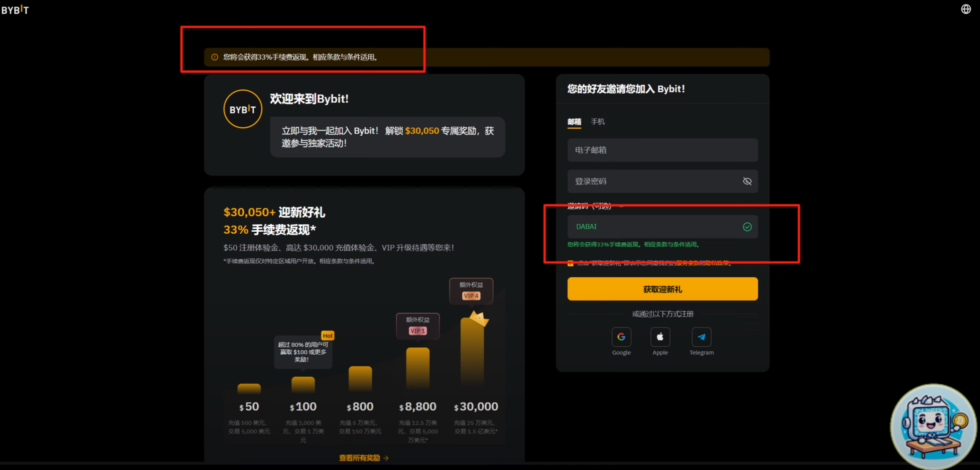The image size is (980, 470).
Task: Click the $50 注册体验金 description line
Action: click(339, 248)
